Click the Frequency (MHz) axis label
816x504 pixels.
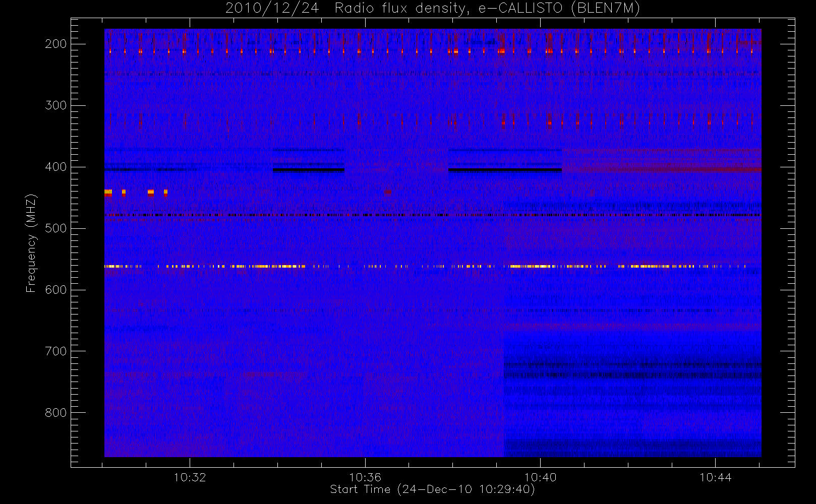coord(31,243)
